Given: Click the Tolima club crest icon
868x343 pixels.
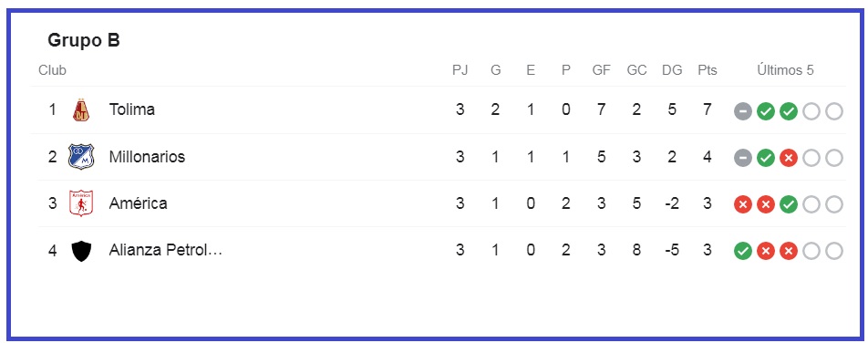Looking at the screenshot, I should pyautogui.click(x=81, y=109).
